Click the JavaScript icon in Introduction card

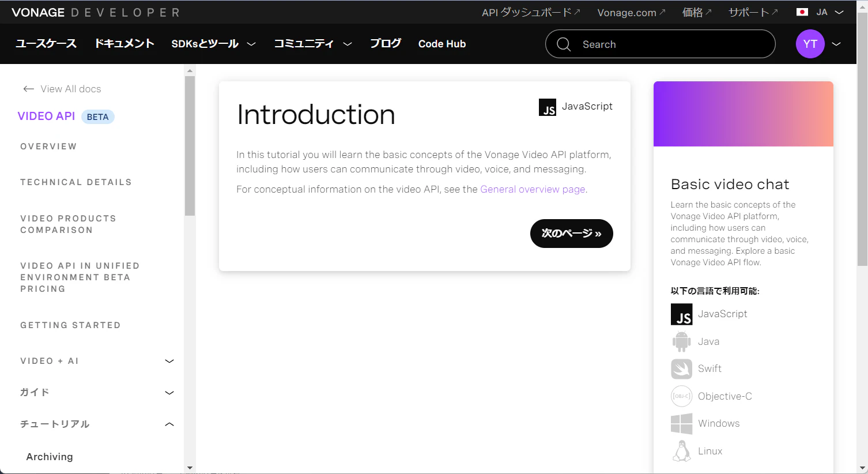point(548,107)
